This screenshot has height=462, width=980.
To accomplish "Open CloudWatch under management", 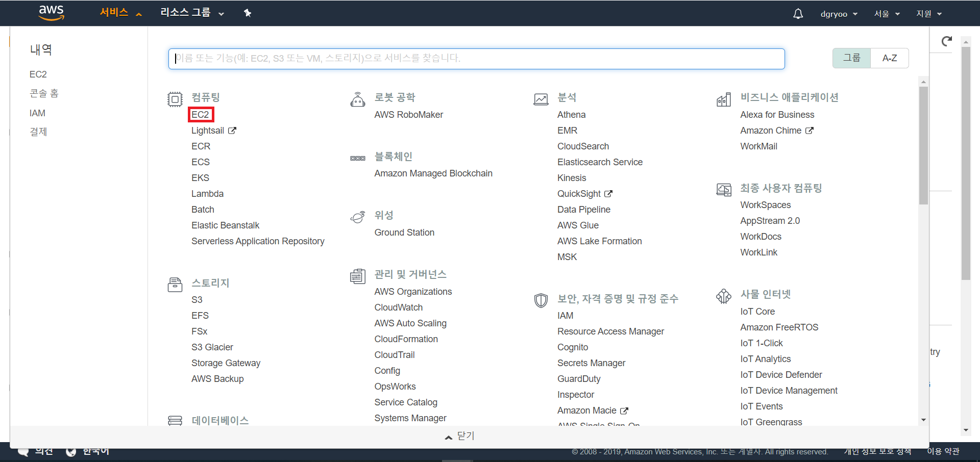I will tap(399, 307).
